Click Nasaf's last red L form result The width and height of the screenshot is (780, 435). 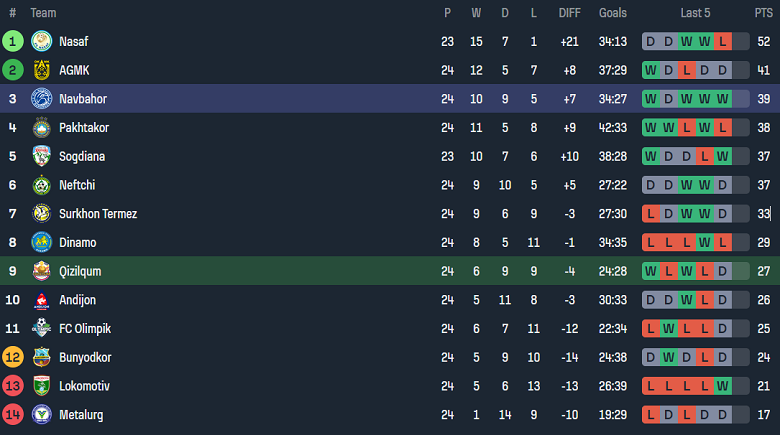(722, 42)
